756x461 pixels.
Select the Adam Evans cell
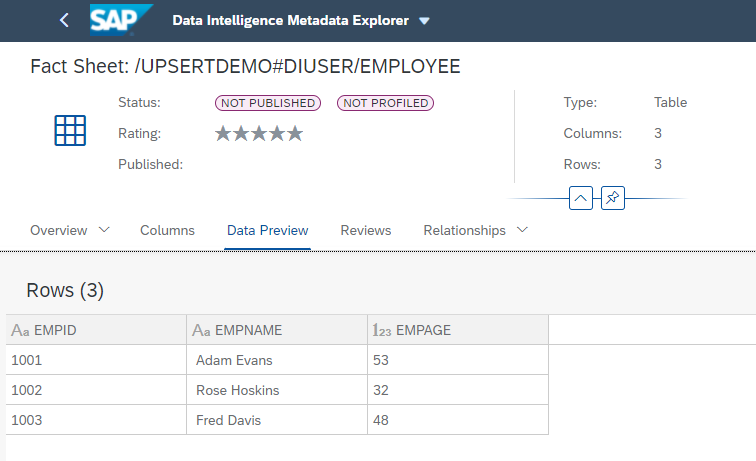coord(234,360)
